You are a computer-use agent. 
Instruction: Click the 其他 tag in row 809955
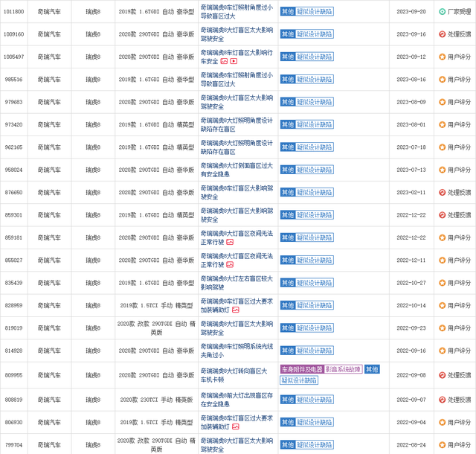click(372, 369)
